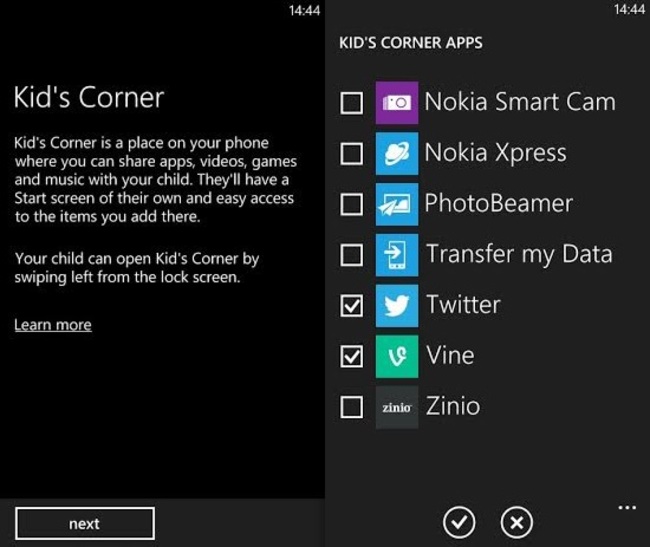Tap the Transfer my Data icon
This screenshot has width=650, height=547.
tap(397, 254)
